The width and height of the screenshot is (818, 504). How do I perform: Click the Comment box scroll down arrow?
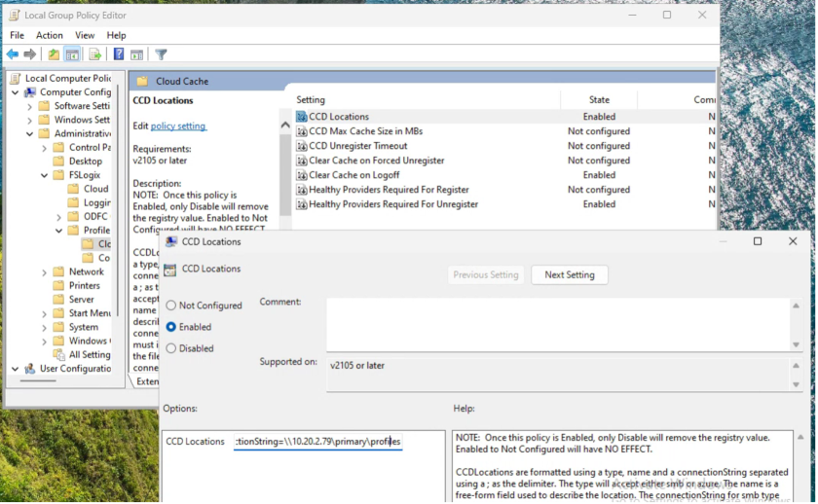coord(797,344)
